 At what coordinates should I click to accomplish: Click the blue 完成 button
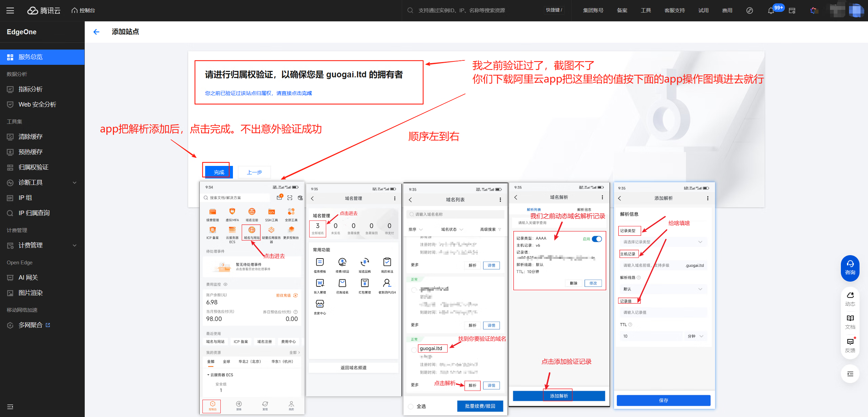coord(219,172)
